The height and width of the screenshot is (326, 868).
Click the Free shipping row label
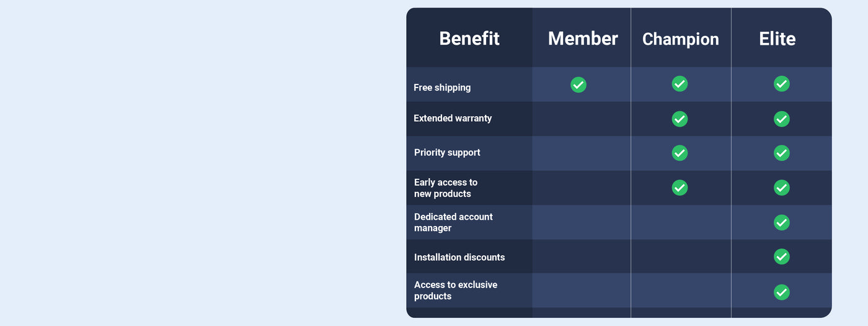(x=442, y=88)
